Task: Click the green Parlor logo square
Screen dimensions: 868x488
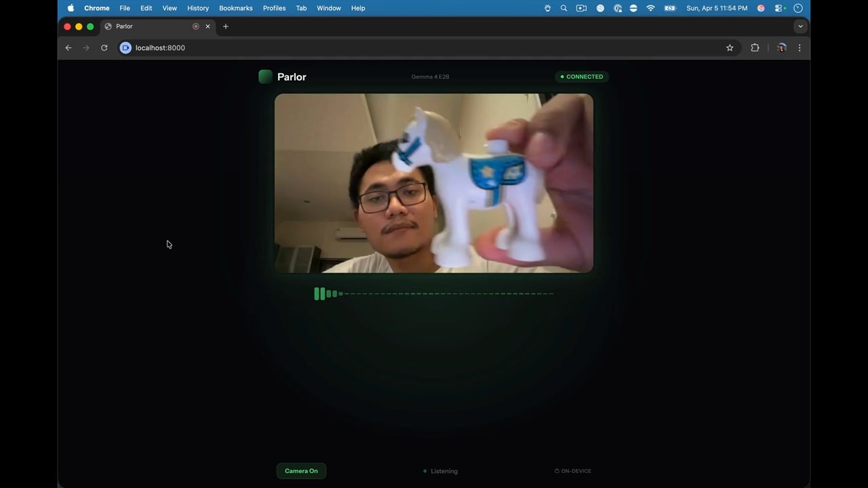Action: (265, 77)
